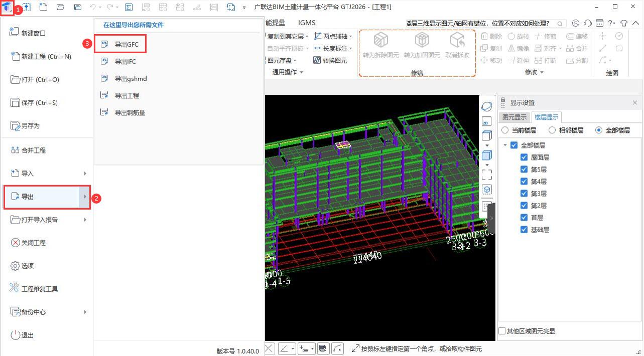Screen dimensions: 644x356
Task: Click the undo arrow icon
Action: [x=92, y=7]
